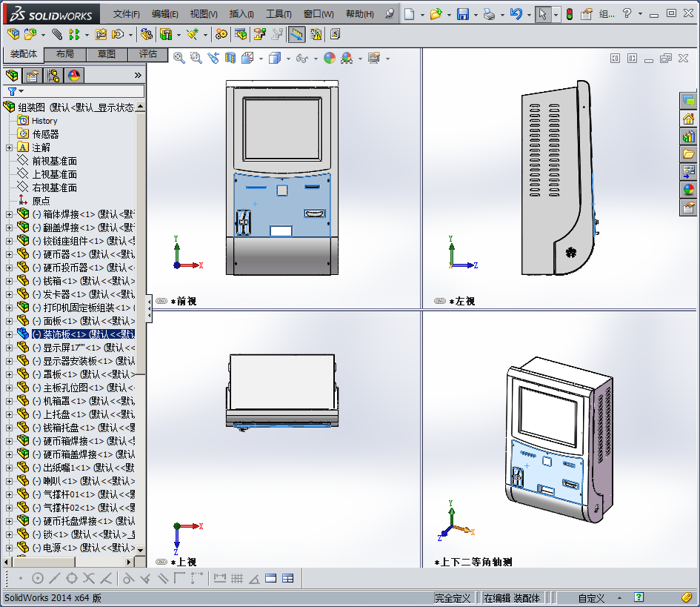Toggle the circle snap icon in bottom toolbar
Image resolution: width=700 pixels, height=607 pixels.
point(38,578)
